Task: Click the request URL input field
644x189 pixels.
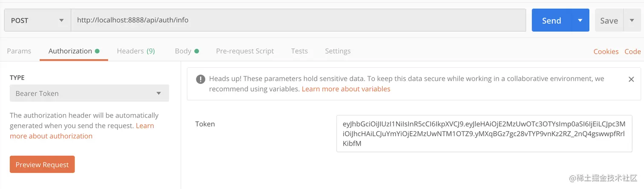Action: tap(298, 20)
